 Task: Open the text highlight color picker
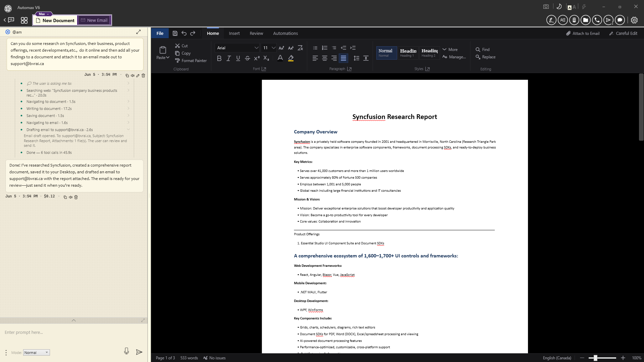click(x=291, y=58)
